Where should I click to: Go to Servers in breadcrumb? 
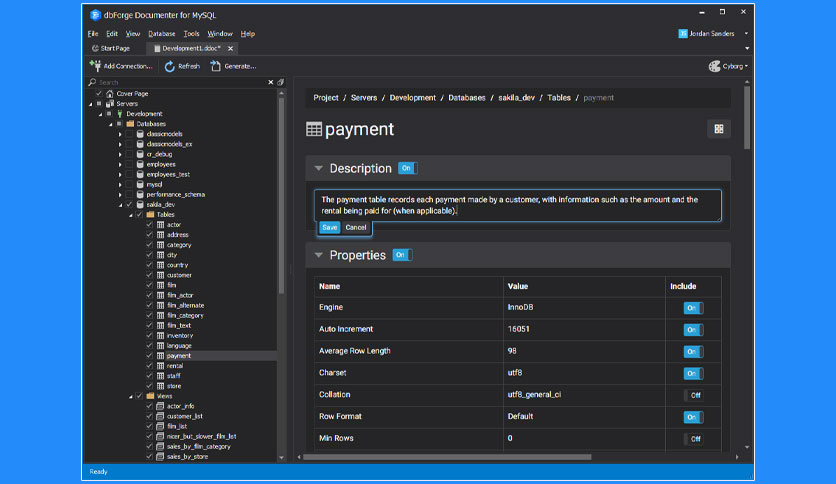[x=364, y=98]
